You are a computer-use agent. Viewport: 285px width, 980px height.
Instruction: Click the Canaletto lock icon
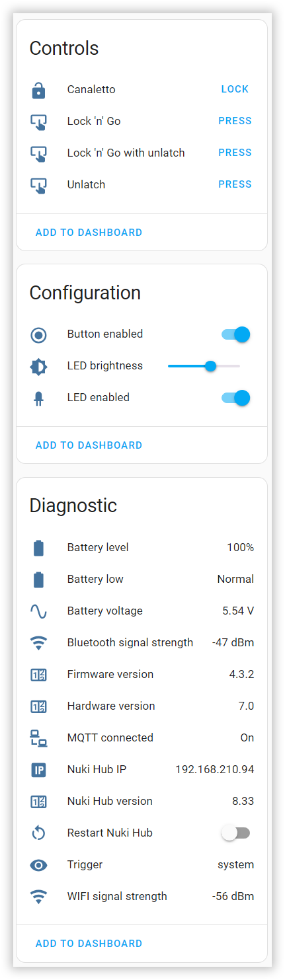39,90
